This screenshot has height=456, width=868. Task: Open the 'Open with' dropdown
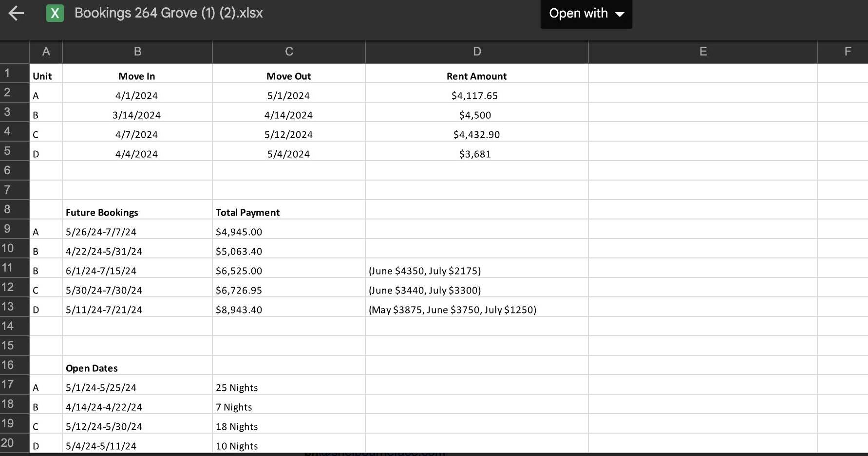pyautogui.click(x=586, y=14)
